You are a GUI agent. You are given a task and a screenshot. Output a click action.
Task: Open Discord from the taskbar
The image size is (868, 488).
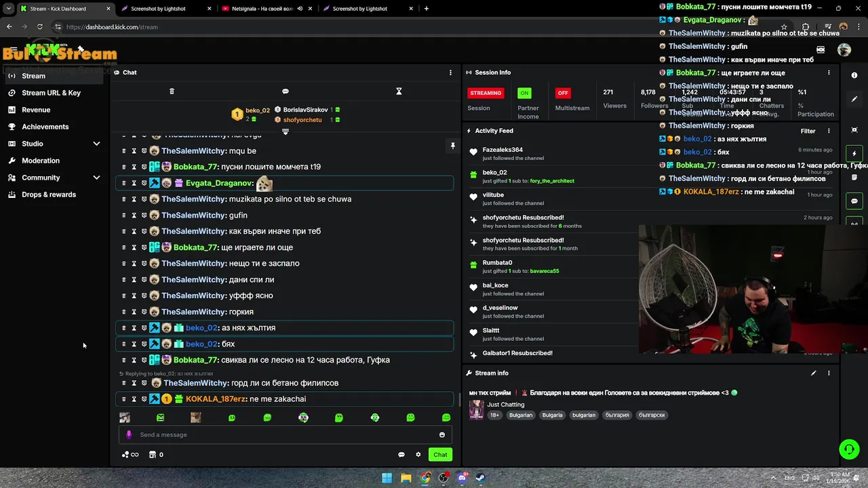[462, 478]
